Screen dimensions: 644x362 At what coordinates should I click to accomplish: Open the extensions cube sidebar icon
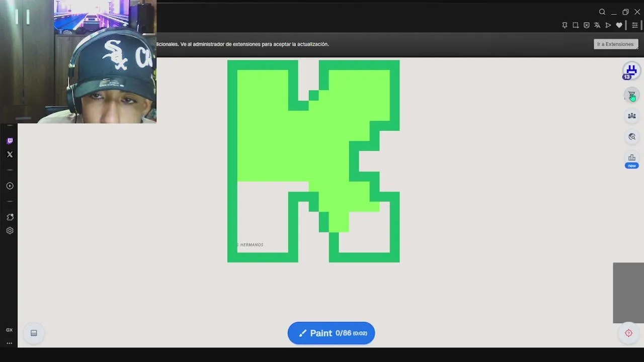pos(10,217)
